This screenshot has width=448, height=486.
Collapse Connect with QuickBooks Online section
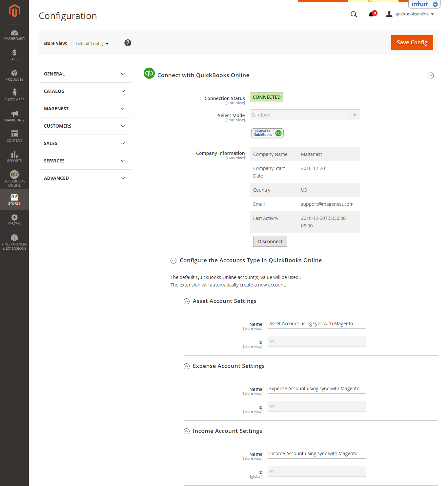(x=431, y=76)
